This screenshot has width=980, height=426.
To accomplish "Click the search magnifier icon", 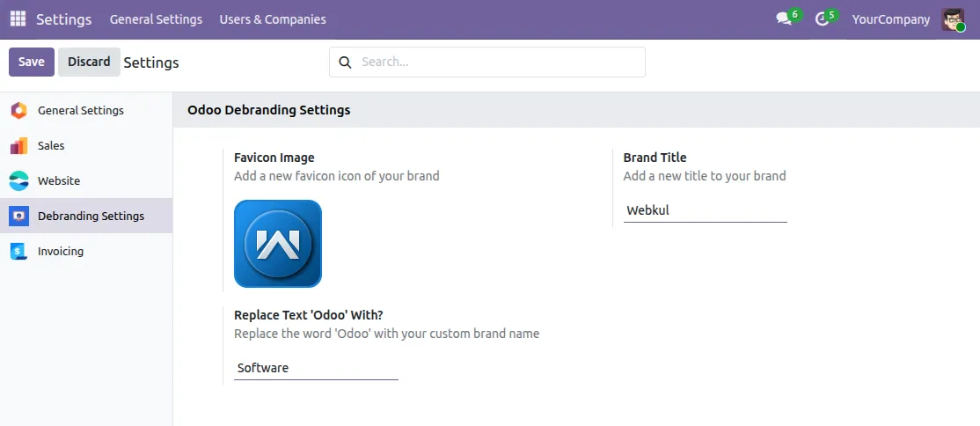I will (344, 62).
